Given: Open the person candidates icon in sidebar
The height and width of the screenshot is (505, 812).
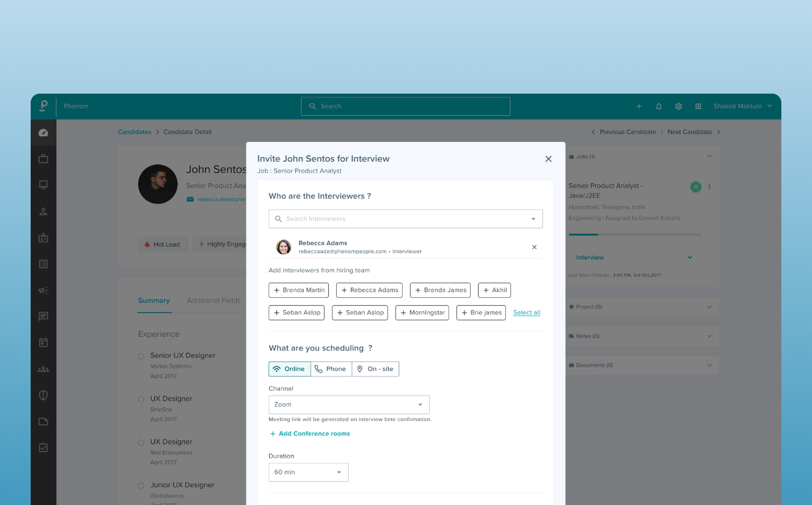Looking at the screenshot, I should [x=43, y=212].
